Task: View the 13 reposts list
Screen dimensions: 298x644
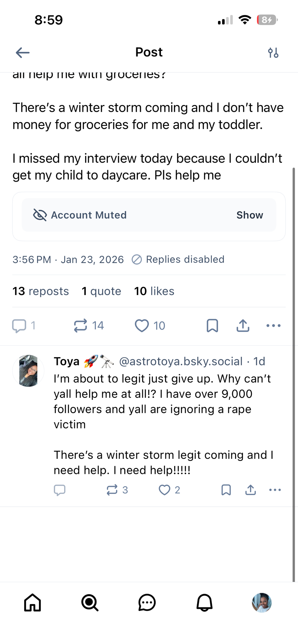Action: click(x=41, y=291)
